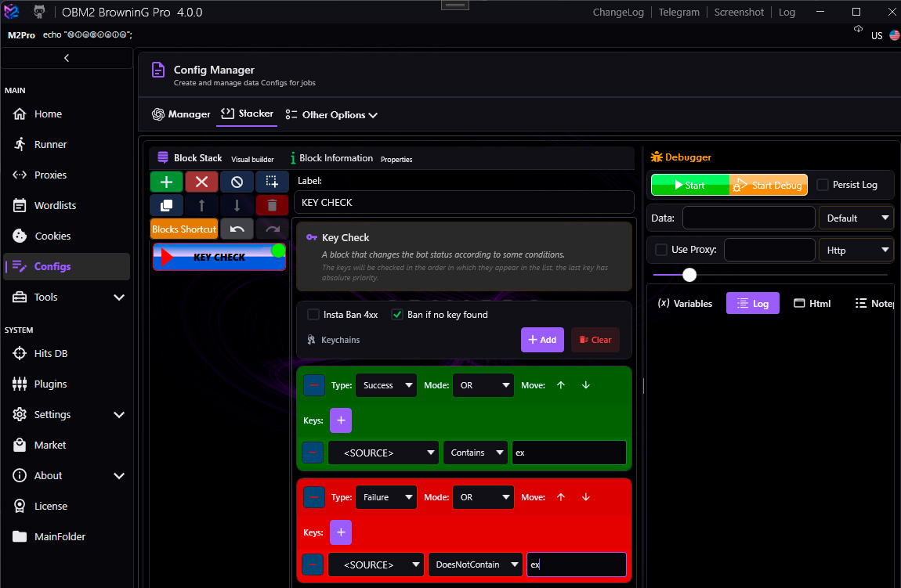Click the green add block plus icon
This screenshot has height=588, width=901.
point(167,182)
